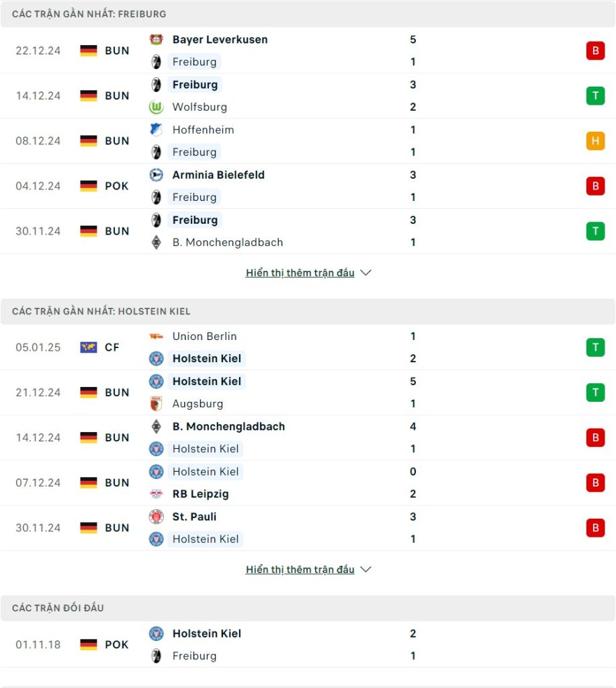Click the RB Leipzig logo icon

click(157, 494)
